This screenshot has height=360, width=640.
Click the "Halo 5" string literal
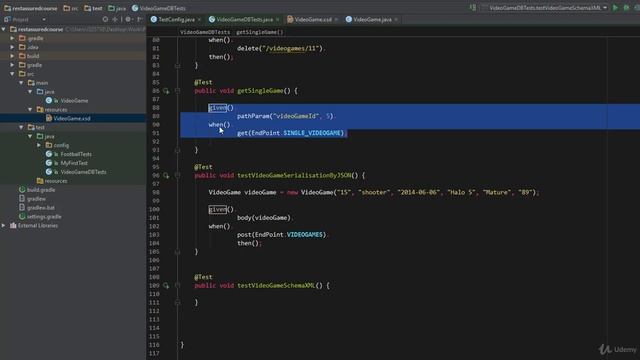click(x=462, y=192)
